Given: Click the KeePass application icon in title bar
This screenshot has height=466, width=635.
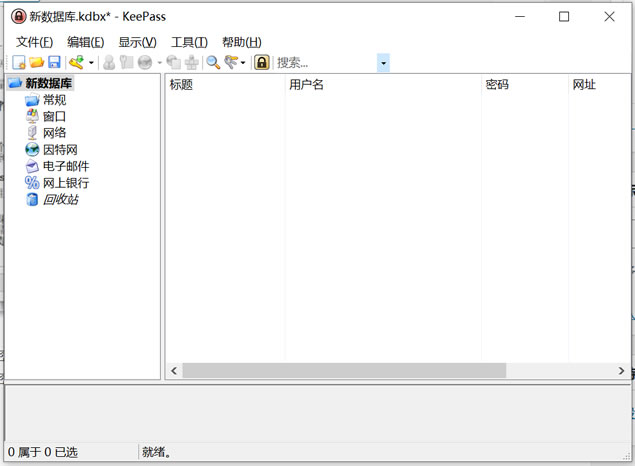Looking at the screenshot, I should point(18,17).
